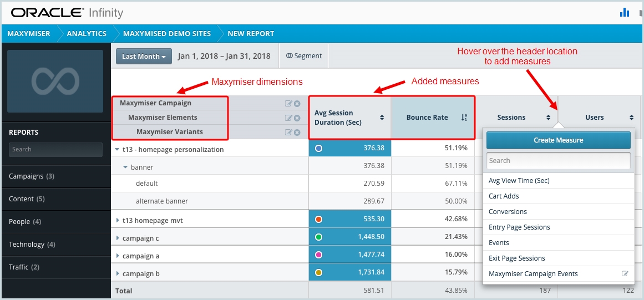The height and width of the screenshot is (300, 644).
Task: Click the Segment icon button
Action: coord(304,56)
